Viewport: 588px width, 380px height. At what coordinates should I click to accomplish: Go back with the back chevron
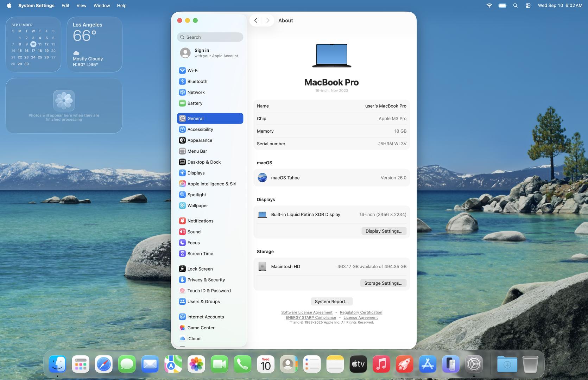(256, 20)
